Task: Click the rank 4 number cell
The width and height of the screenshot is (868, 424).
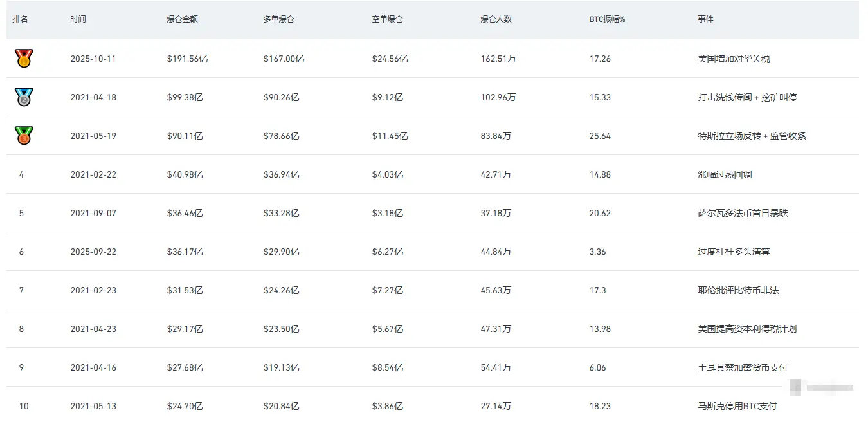Action: (x=21, y=174)
